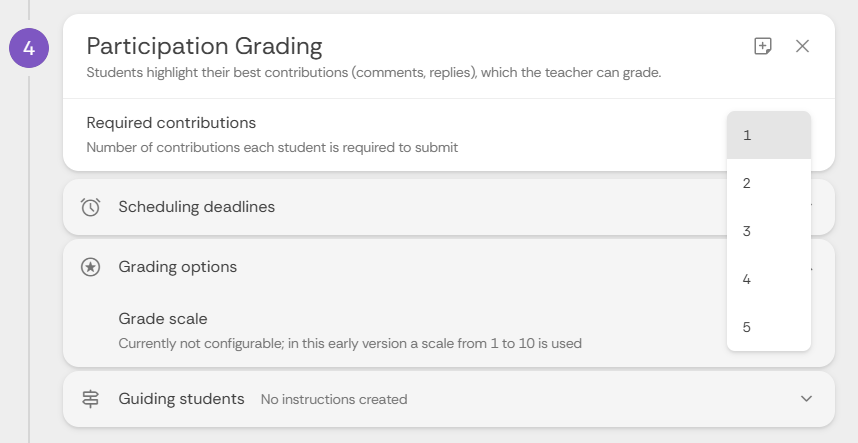The height and width of the screenshot is (443, 858).
Task: Click the add note icon in header
Action: (x=763, y=46)
